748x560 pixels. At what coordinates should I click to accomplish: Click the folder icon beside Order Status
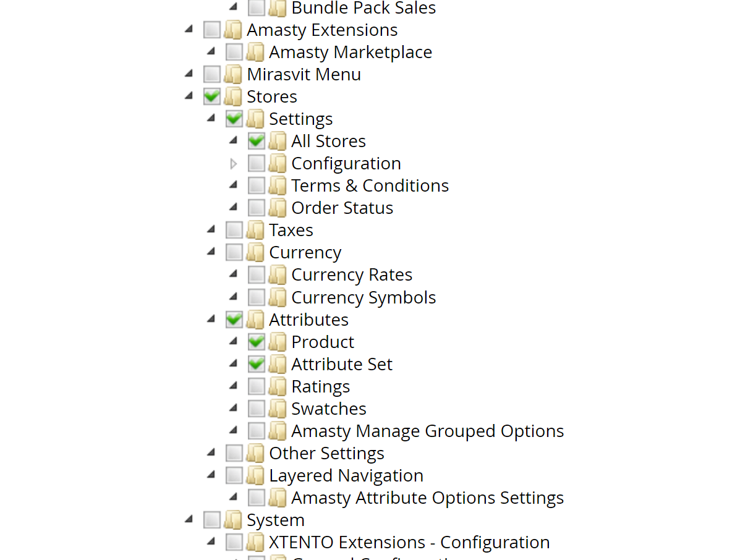[278, 208]
